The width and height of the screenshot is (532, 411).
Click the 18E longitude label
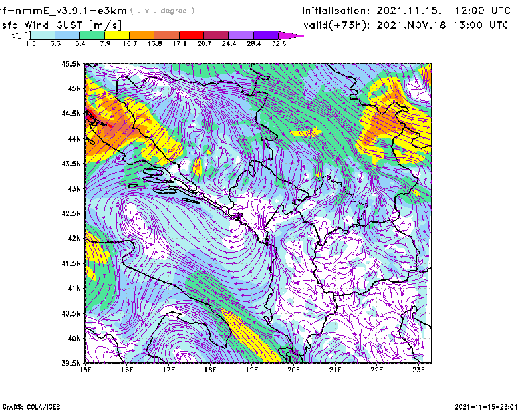click(210, 370)
